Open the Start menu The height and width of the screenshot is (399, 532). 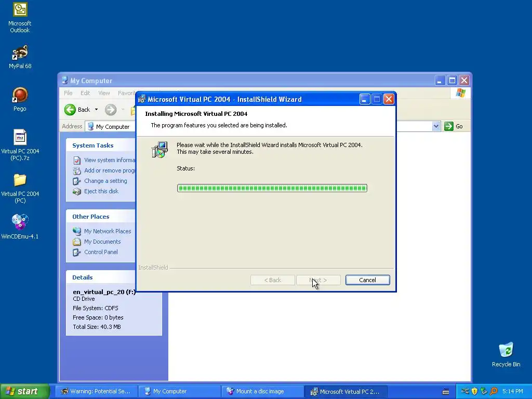[24, 391]
